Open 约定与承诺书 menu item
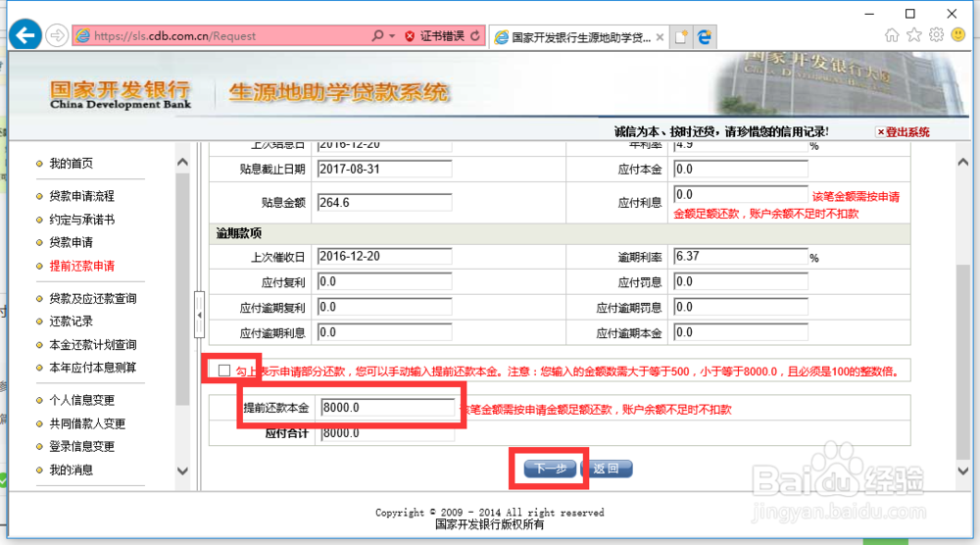The height and width of the screenshot is (545, 980). tap(82, 220)
